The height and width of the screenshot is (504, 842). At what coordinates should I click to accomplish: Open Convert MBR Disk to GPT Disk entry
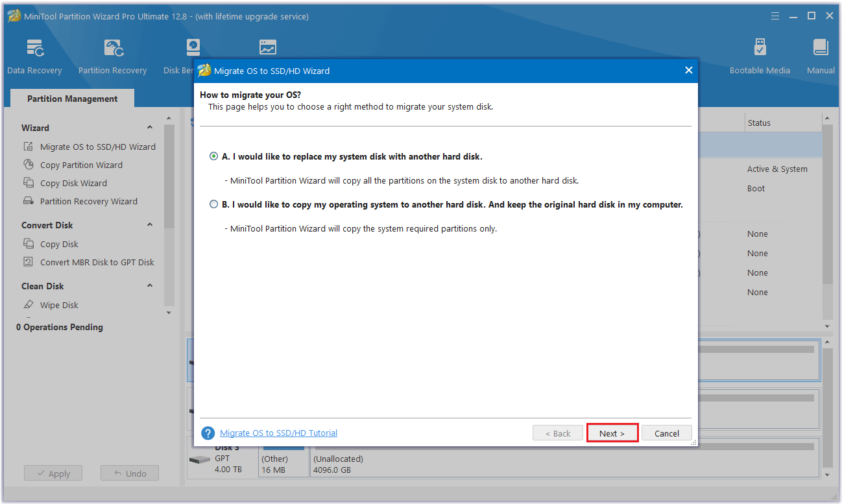point(97,262)
